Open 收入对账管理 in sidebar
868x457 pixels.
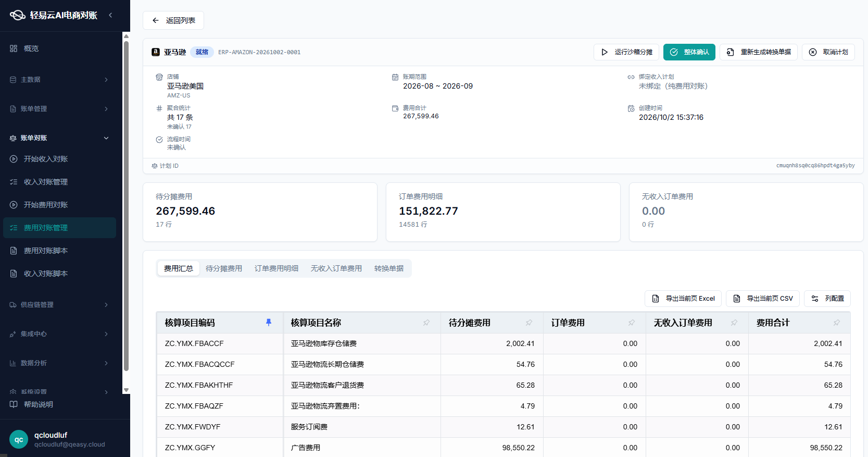59,182
